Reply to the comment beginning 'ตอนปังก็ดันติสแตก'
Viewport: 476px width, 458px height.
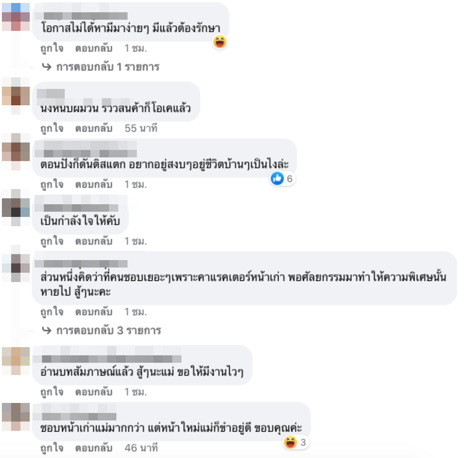[94, 184]
